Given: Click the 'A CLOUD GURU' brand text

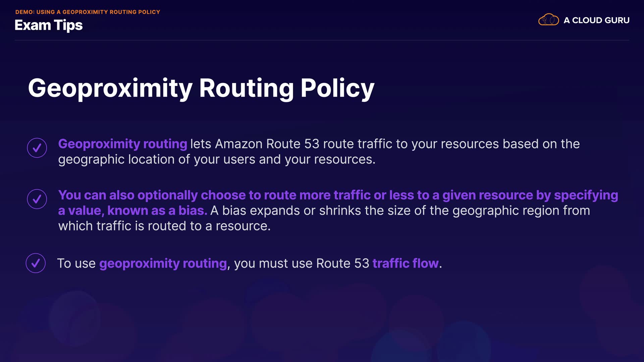Looking at the screenshot, I should 596,20.
